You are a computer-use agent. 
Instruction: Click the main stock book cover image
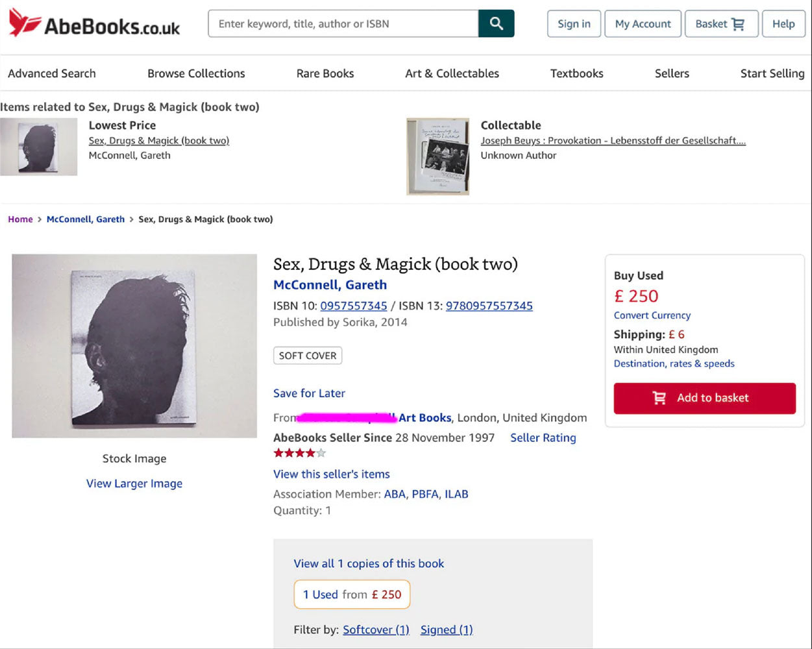(x=134, y=346)
